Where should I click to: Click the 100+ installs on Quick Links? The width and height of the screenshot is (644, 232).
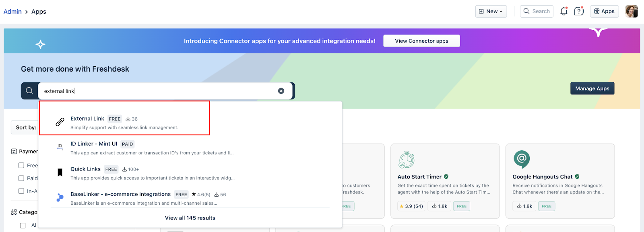[131, 169]
